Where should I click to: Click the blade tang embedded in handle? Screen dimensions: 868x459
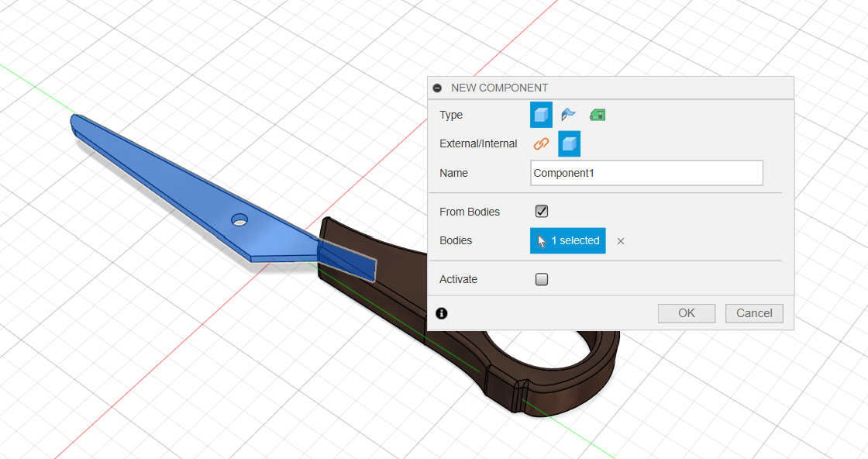click(349, 260)
